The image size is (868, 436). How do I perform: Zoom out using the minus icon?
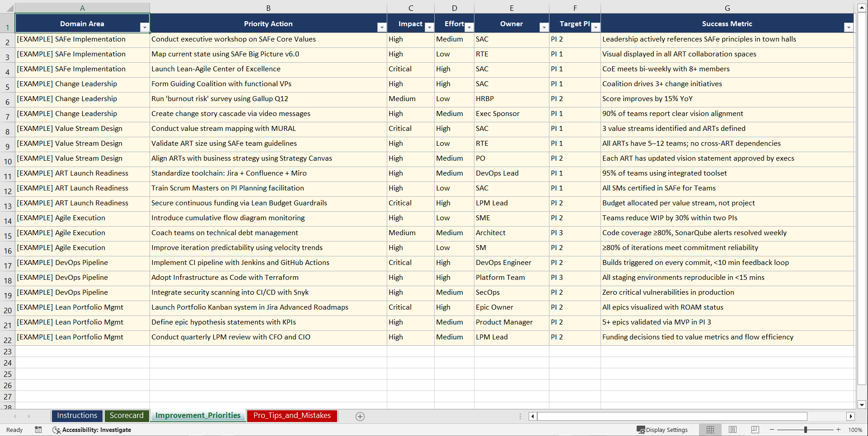(x=772, y=430)
